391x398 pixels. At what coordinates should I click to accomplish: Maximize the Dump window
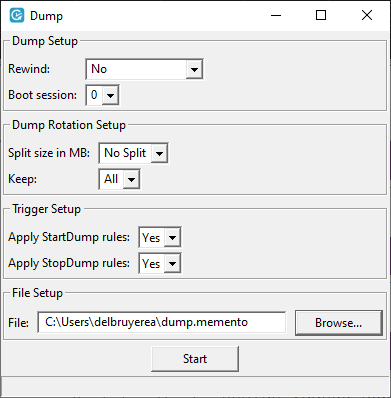tap(321, 15)
